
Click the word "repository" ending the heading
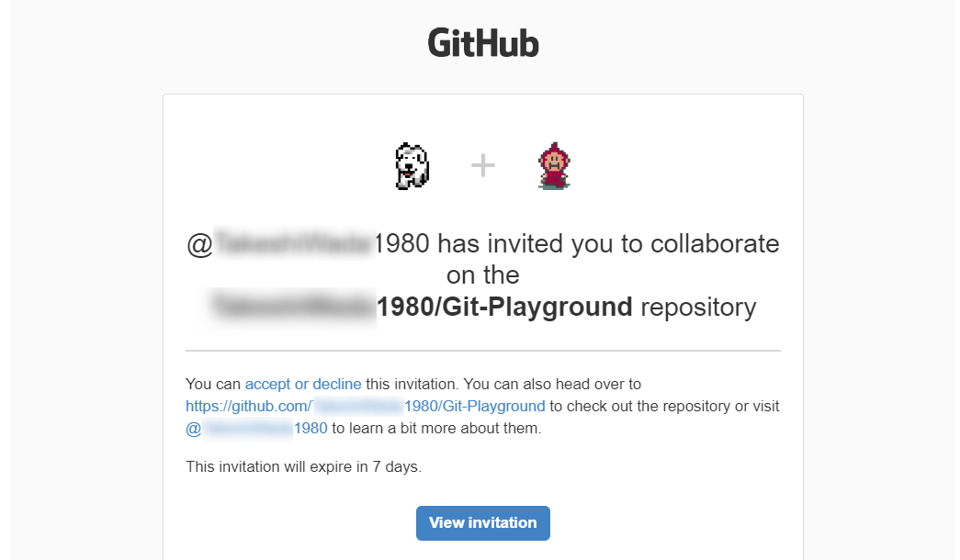[698, 307]
